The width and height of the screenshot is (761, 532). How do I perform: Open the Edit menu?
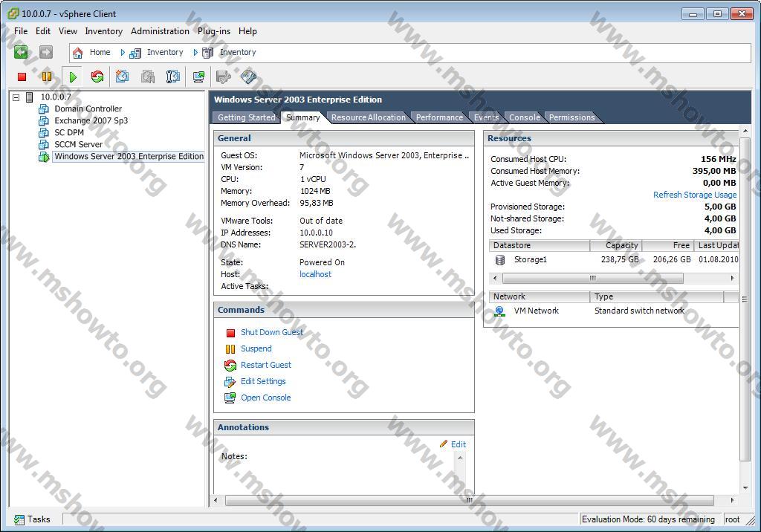pyautogui.click(x=42, y=31)
